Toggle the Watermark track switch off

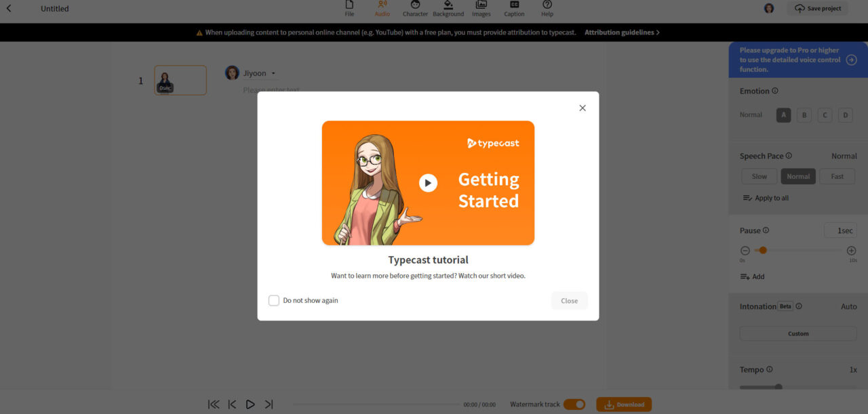pyautogui.click(x=575, y=404)
